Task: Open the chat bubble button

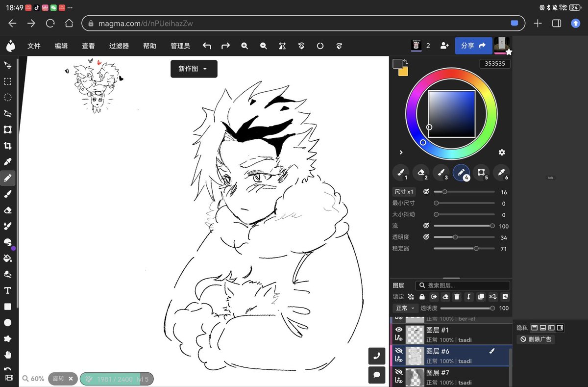Action: (x=377, y=375)
